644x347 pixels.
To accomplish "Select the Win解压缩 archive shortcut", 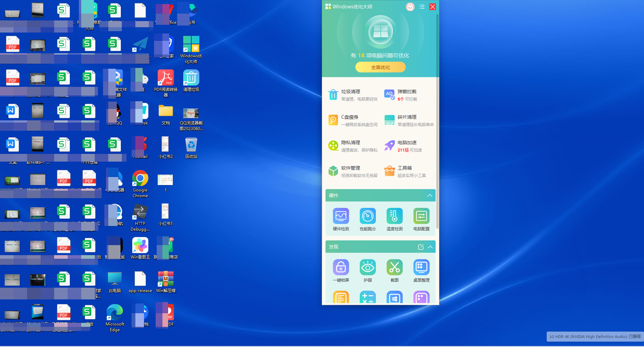I will coord(166,282).
